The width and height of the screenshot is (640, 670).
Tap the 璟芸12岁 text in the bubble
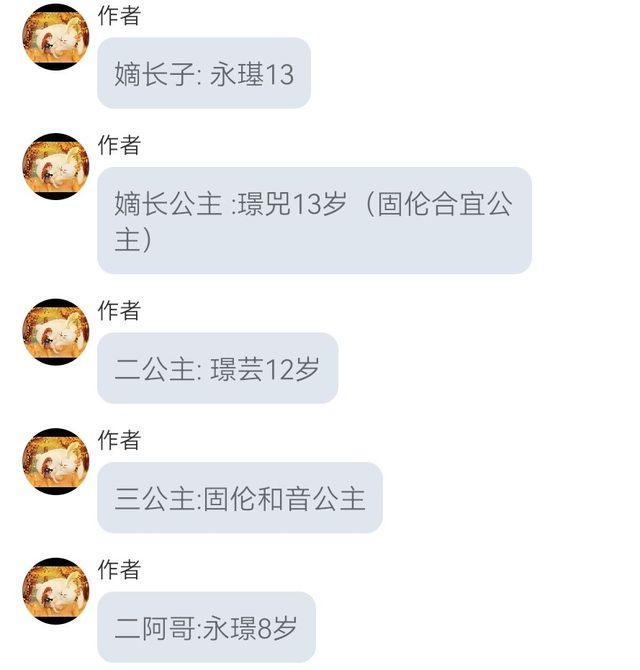pyautogui.click(x=264, y=369)
